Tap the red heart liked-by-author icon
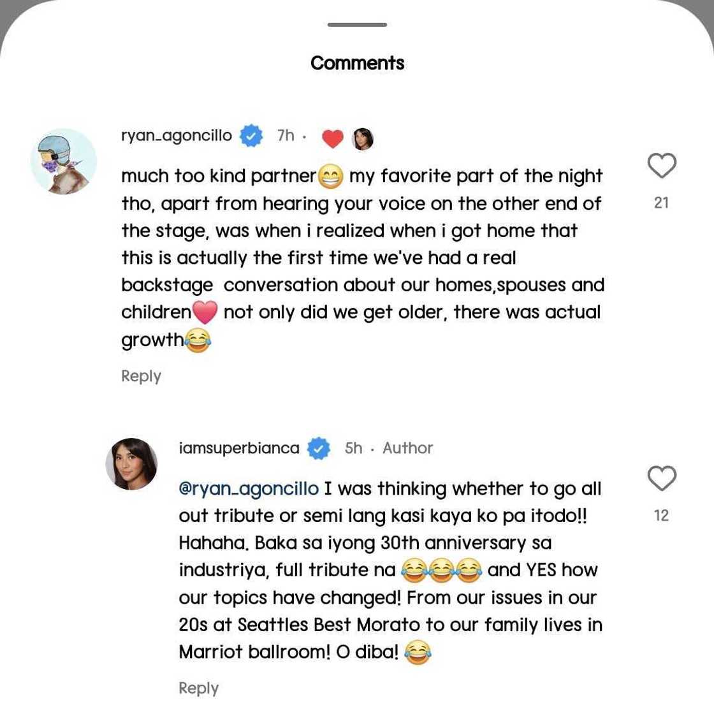Image resolution: width=714 pixels, height=728 pixels. 332,138
